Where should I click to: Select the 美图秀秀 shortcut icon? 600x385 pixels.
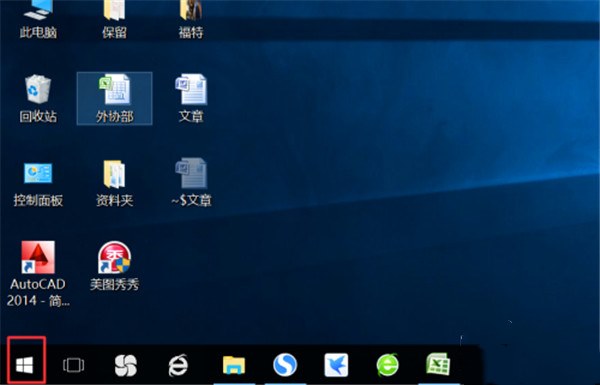114,257
